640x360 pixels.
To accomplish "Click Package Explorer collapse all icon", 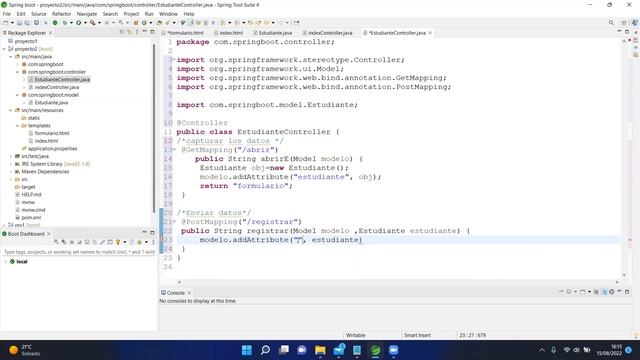I will coord(122,32).
